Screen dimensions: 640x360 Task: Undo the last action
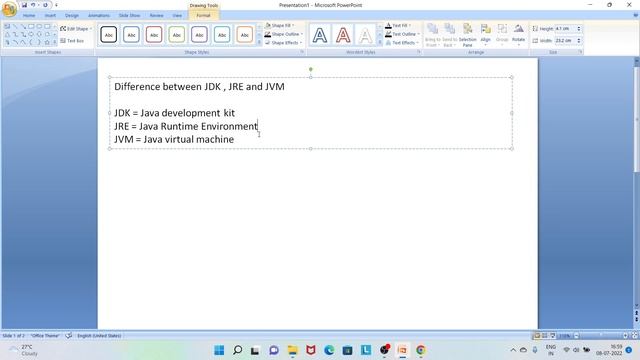33,5
